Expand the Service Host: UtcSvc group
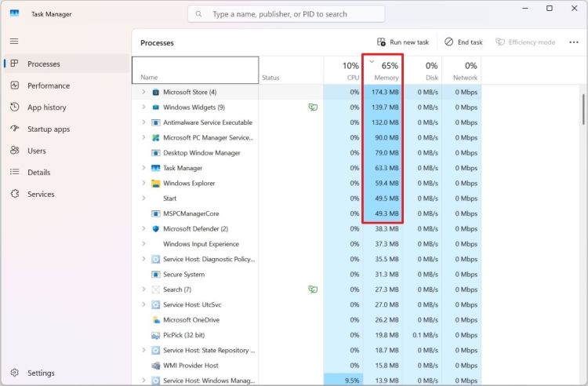Image resolution: width=588 pixels, height=386 pixels. [x=143, y=304]
